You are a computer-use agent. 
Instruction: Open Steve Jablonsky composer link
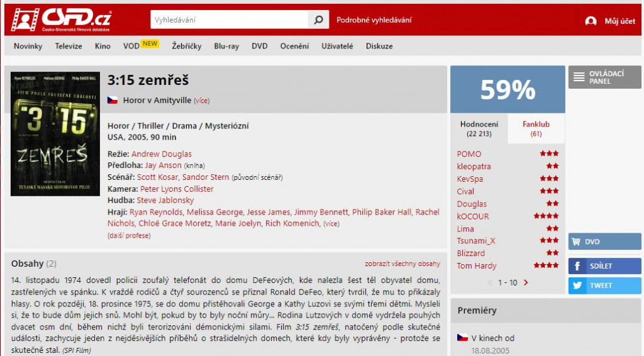point(165,201)
